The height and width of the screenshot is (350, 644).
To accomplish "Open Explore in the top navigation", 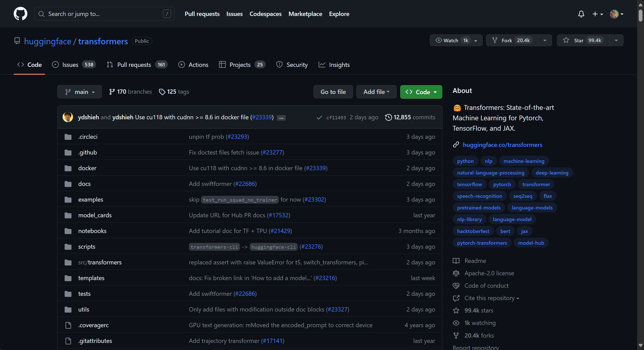I will 339,14.
